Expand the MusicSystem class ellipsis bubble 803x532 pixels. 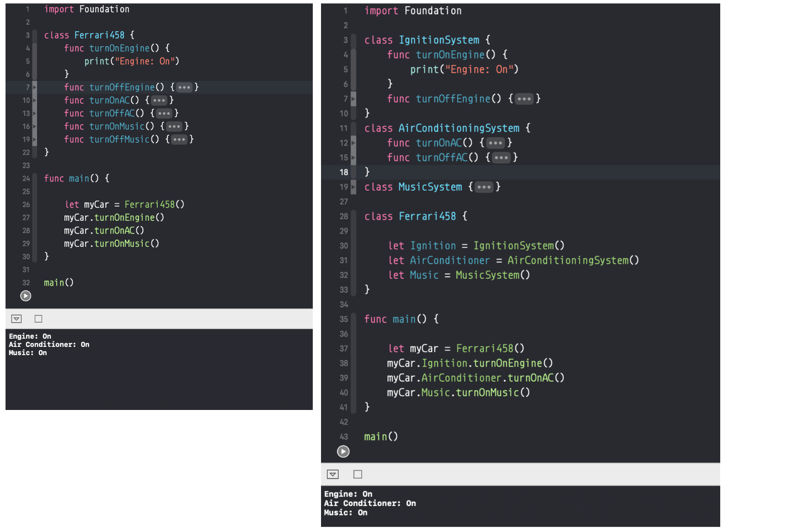[484, 187]
